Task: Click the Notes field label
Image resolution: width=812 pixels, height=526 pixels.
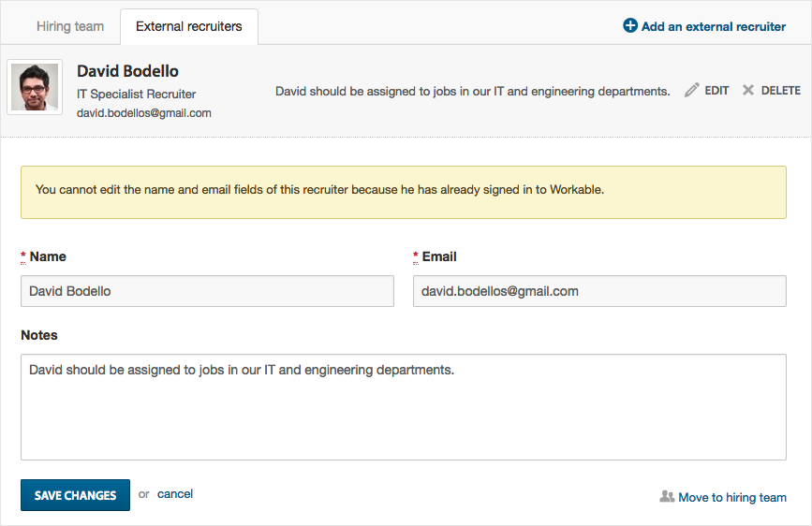Action: click(x=39, y=335)
